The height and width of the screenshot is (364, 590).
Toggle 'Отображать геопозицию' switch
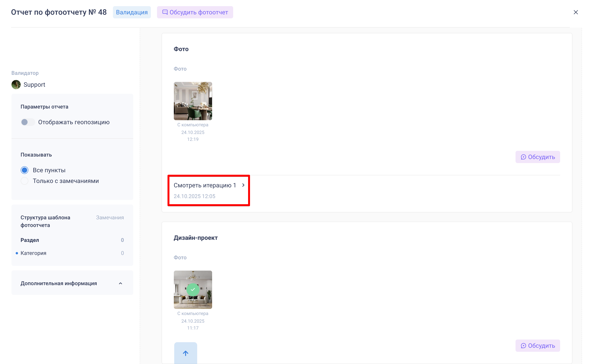click(x=27, y=122)
